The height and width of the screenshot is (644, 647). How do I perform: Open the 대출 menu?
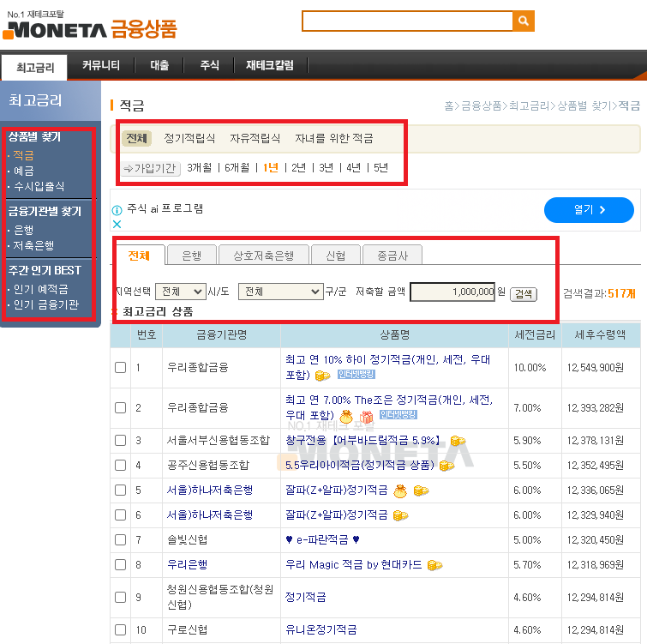pos(159,65)
